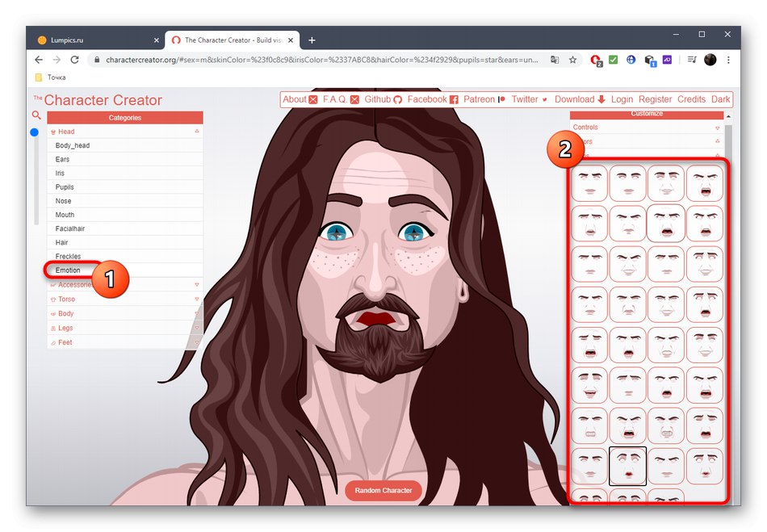Select Body_head in the Head list
The width and height of the screenshot is (767, 532).
124,145
